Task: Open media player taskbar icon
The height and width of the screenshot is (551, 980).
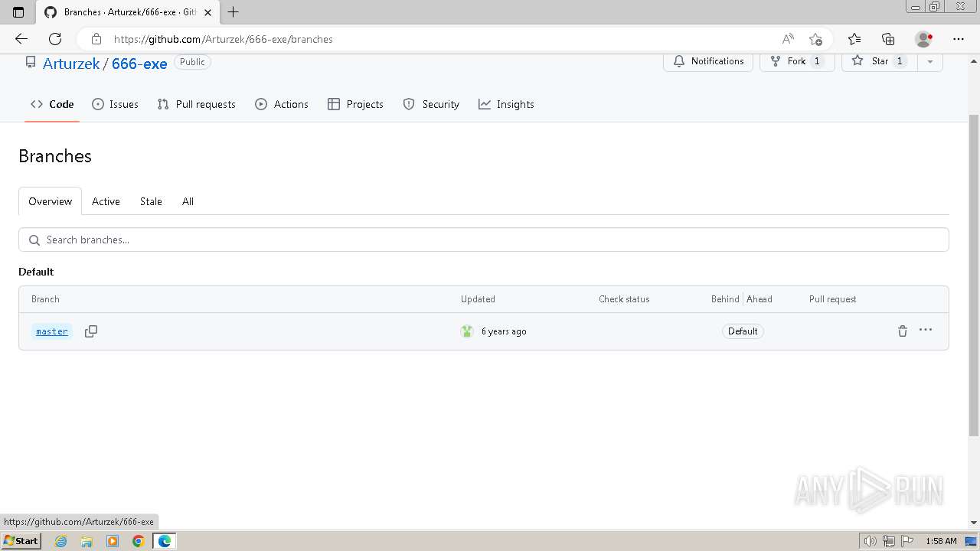Action: coord(113,541)
